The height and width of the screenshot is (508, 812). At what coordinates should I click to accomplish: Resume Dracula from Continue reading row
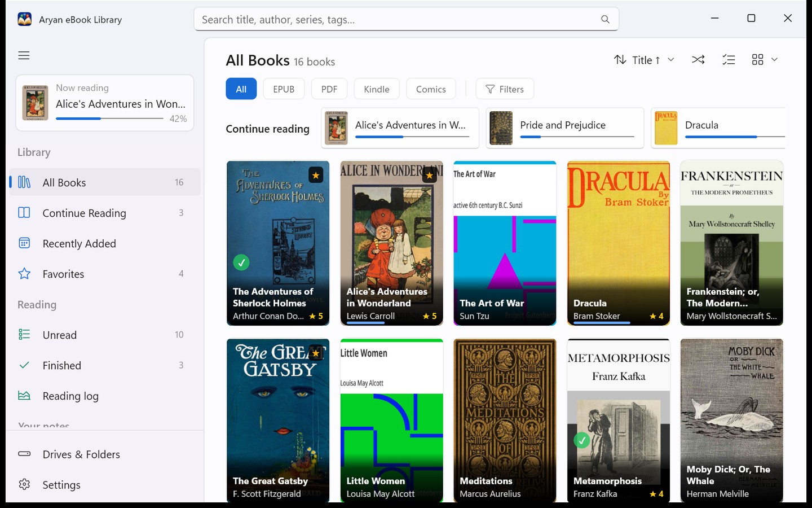[x=718, y=128]
